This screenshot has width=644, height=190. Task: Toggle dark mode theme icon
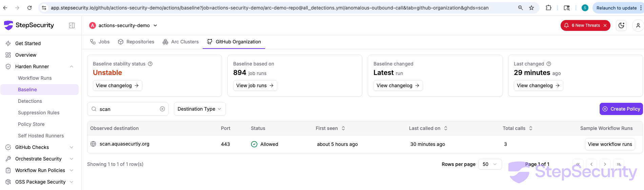[x=621, y=25]
